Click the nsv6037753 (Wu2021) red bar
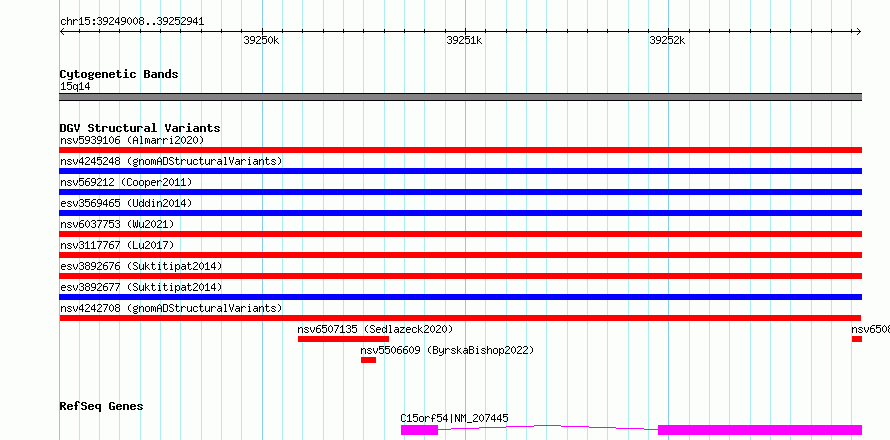 [x=460, y=234]
